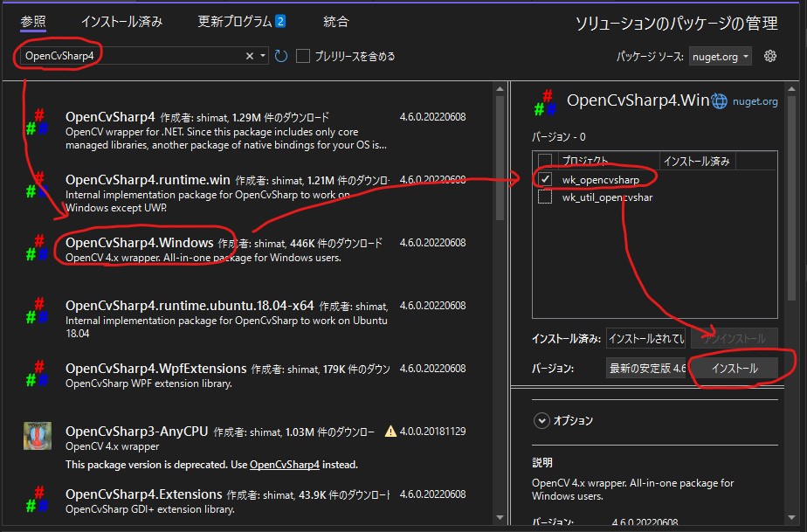Select the OpenCvSharp4.WpfExtensions package title
The height and width of the screenshot is (532, 807).
[156, 369]
